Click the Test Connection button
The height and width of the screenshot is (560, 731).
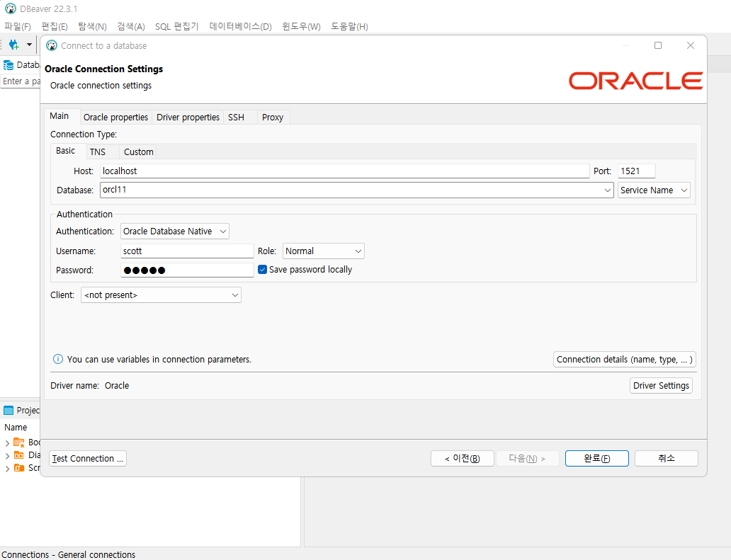click(88, 459)
